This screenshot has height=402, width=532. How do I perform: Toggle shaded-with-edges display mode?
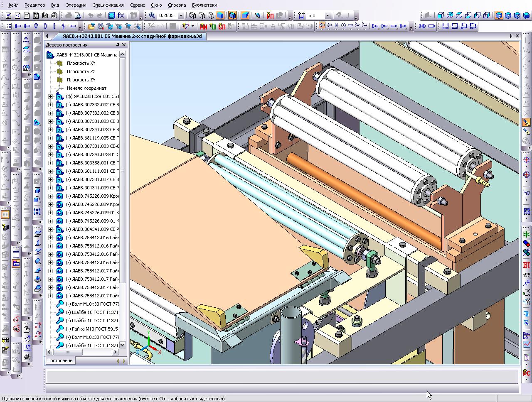[x=233, y=15]
